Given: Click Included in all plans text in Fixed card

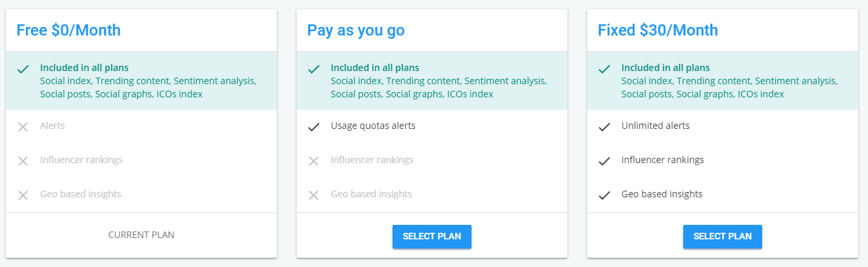Looking at the screenshot, I should 665,68.
